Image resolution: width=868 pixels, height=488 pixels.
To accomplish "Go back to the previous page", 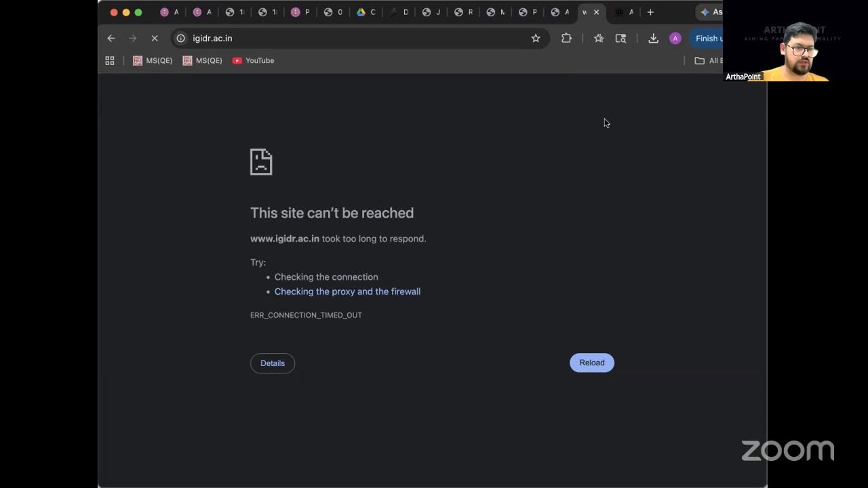I will (111, 39).
